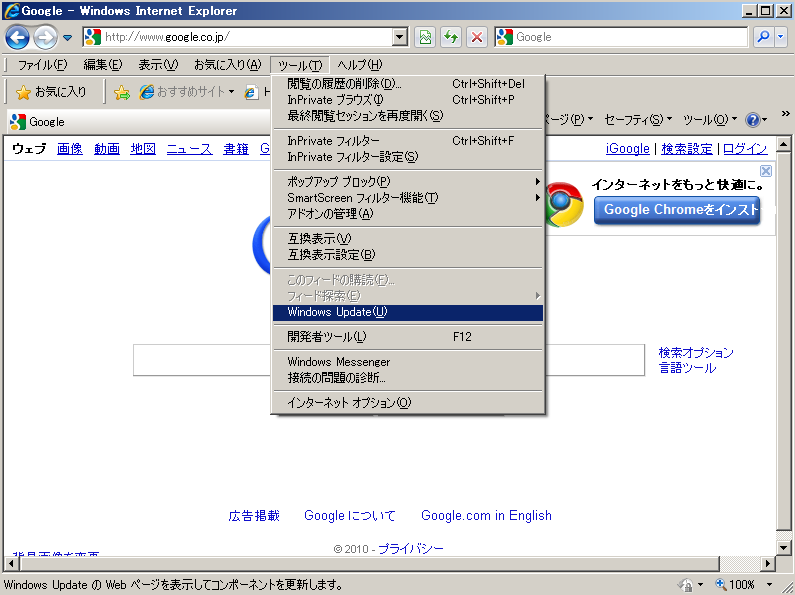This screenshot has height=595, width=795.
Task: Expand SmartScreen フィルター機能 submenu
Action: [408, 198]
